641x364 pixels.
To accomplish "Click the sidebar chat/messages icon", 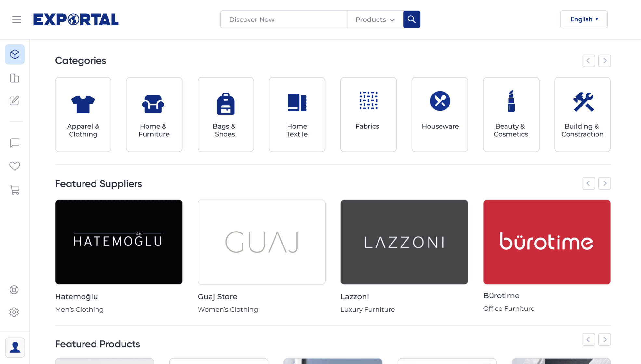I will click(x=15, y=143).
